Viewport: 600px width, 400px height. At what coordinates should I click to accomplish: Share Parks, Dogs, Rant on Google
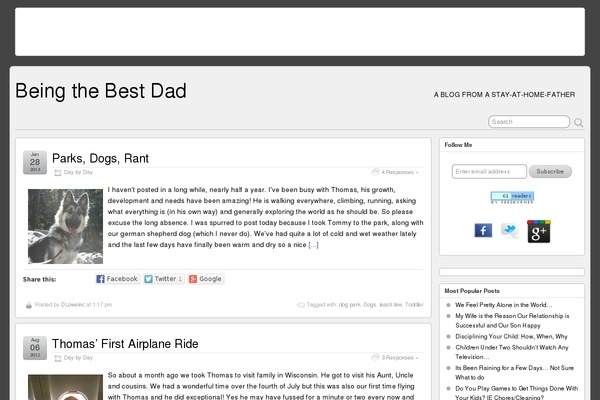point(206,279)
